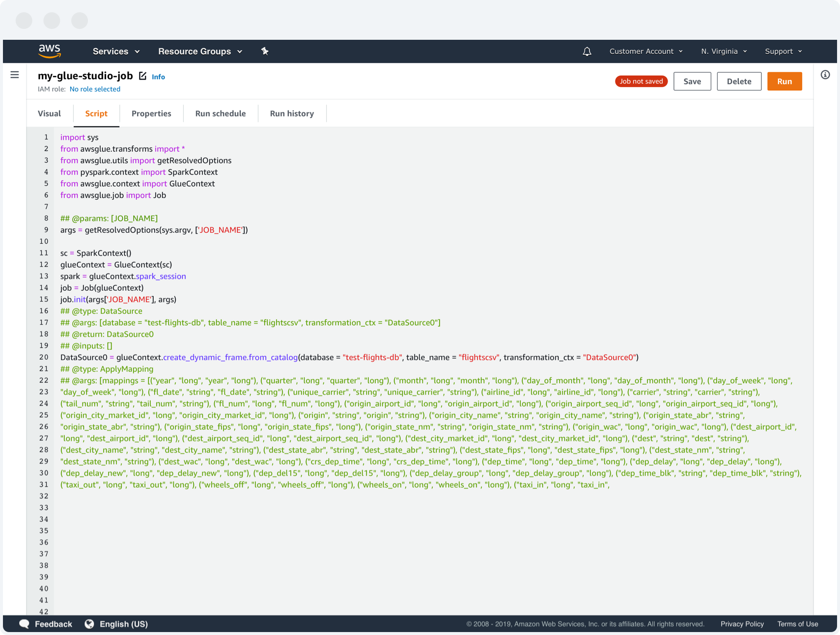This screenshot has height=635, width=840.
Task: Click the Job not saved status badge
Action: coord(641,82)
